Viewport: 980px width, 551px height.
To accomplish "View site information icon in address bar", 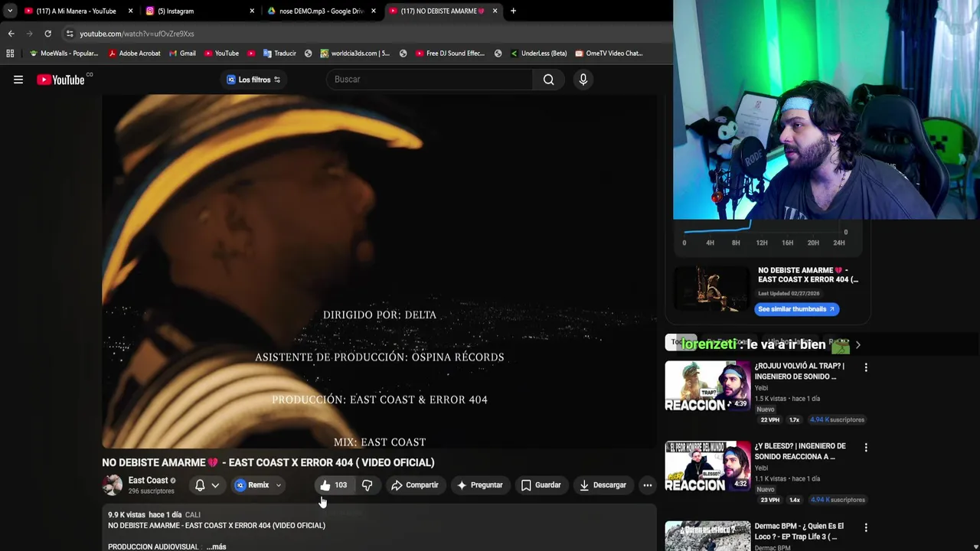I will (69, 34).
